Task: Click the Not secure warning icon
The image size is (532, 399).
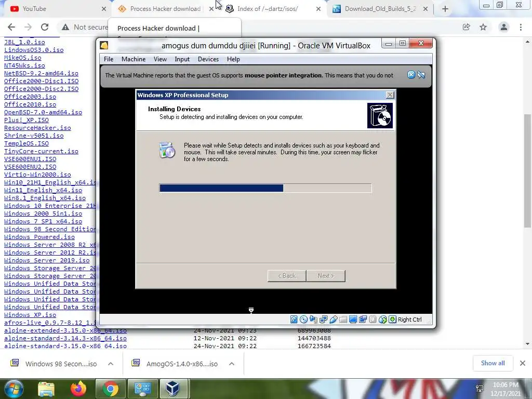Action: point(65,27)
